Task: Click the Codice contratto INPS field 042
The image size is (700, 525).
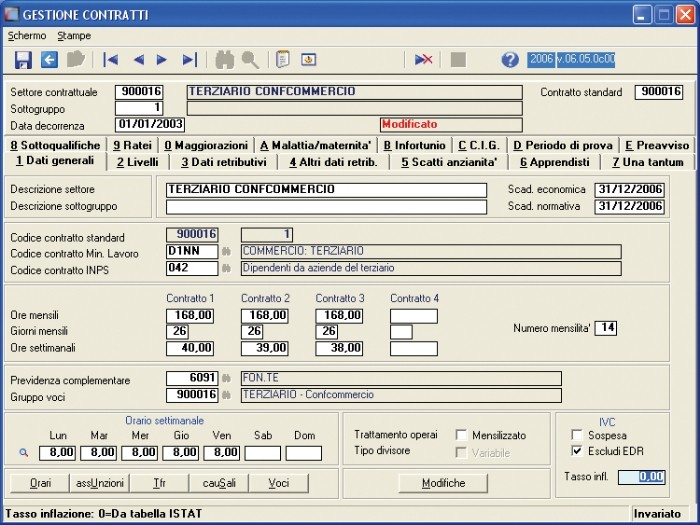Action: click(x=192, y=268)
